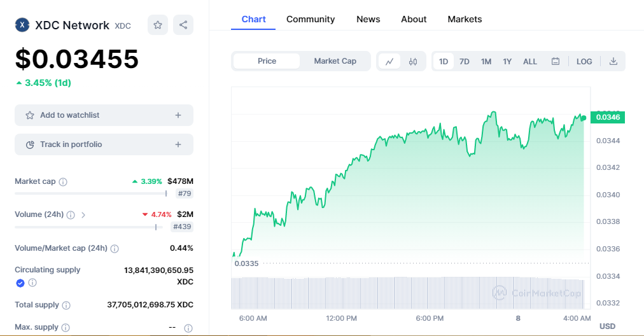
Task: Click the 37,705,012,698.75 XDC total supply
Action: pyautogui.click(x=150, y=305)
